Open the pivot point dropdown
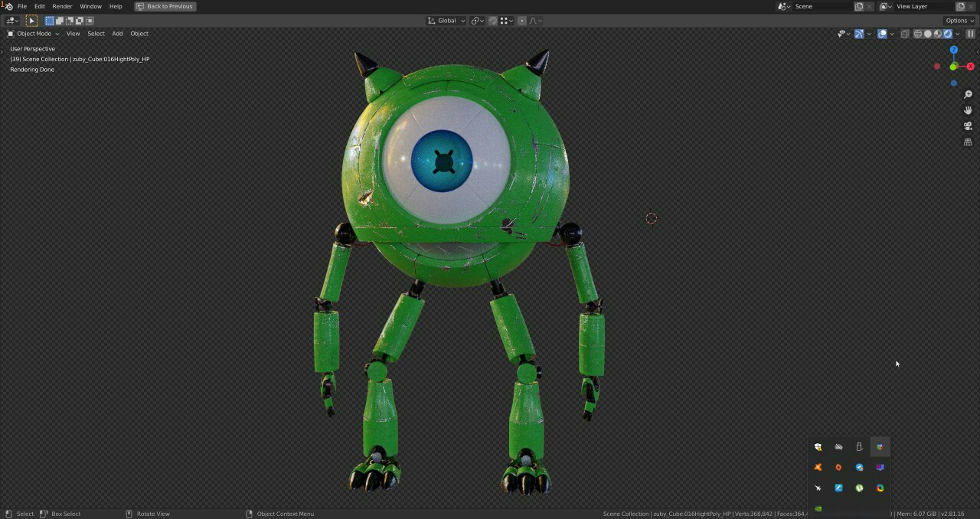 (477, 21)
